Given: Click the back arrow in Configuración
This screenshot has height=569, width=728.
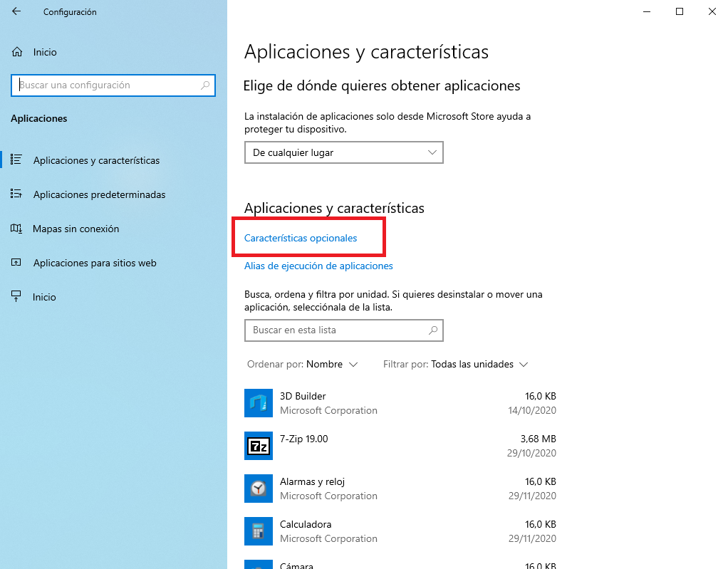Looking at the screenshot, I should click(x=16, y=11).
